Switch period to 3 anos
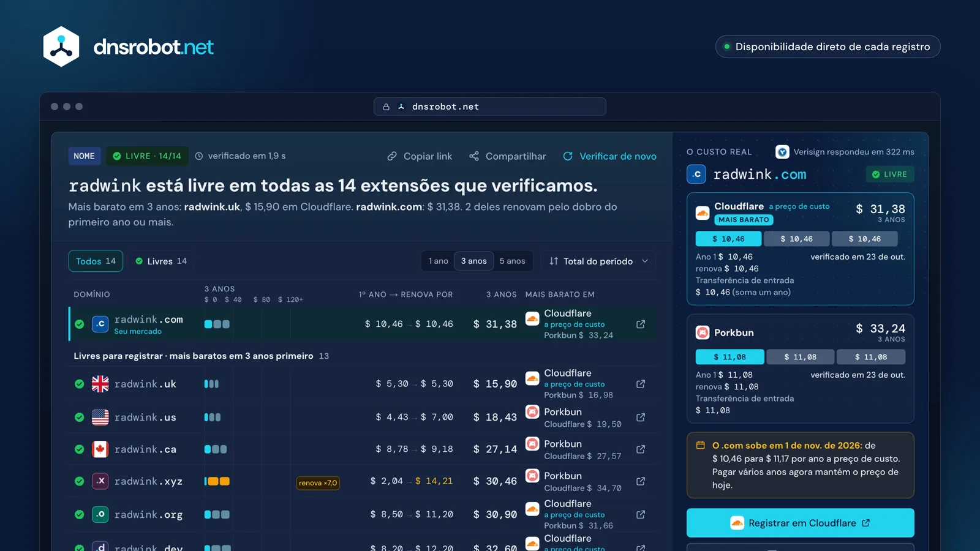This screenshot has width=980, height=551. (473, 261)
